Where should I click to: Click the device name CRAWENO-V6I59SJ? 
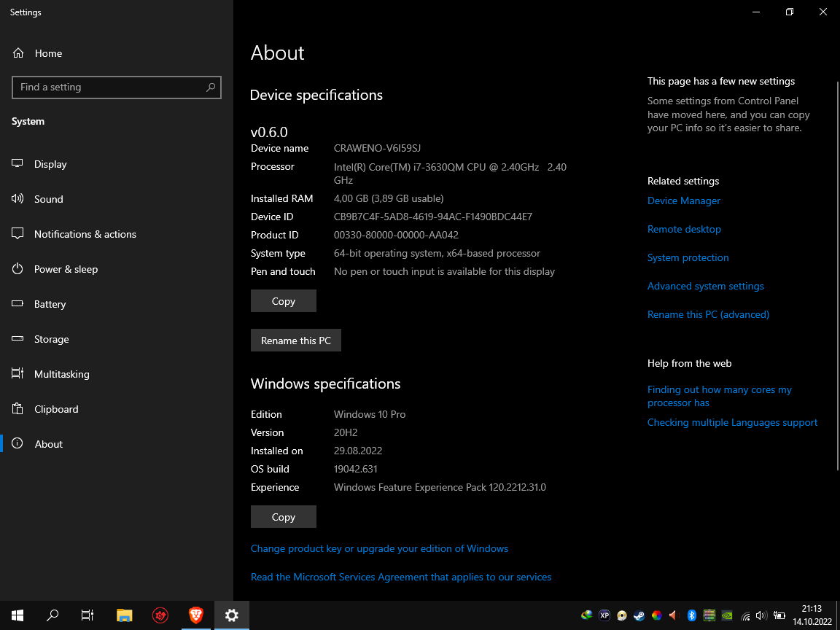pyautogui.click(x=377, y=149)
